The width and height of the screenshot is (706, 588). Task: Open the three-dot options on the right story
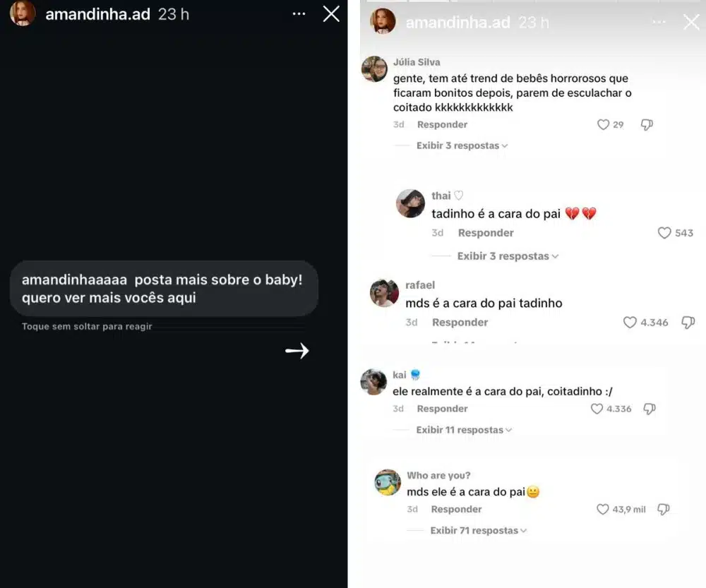[659, 22]
